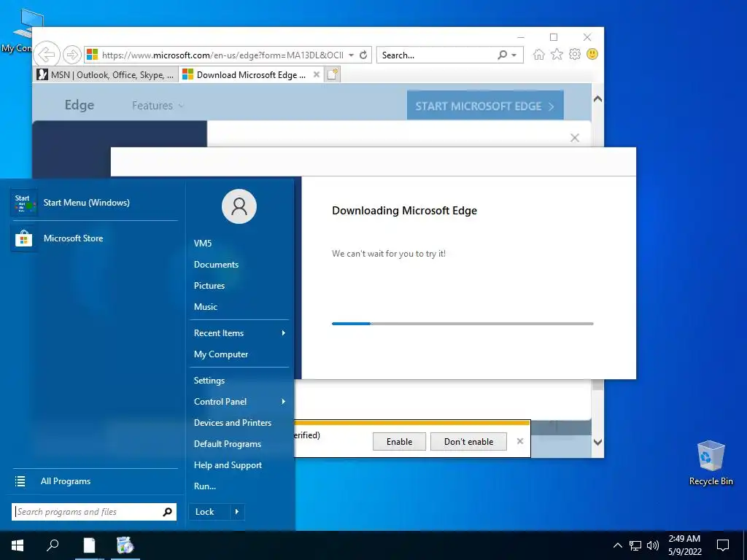Open a new tab in Internet Explorer
The image size is (747, 560).
pos(333,75)
